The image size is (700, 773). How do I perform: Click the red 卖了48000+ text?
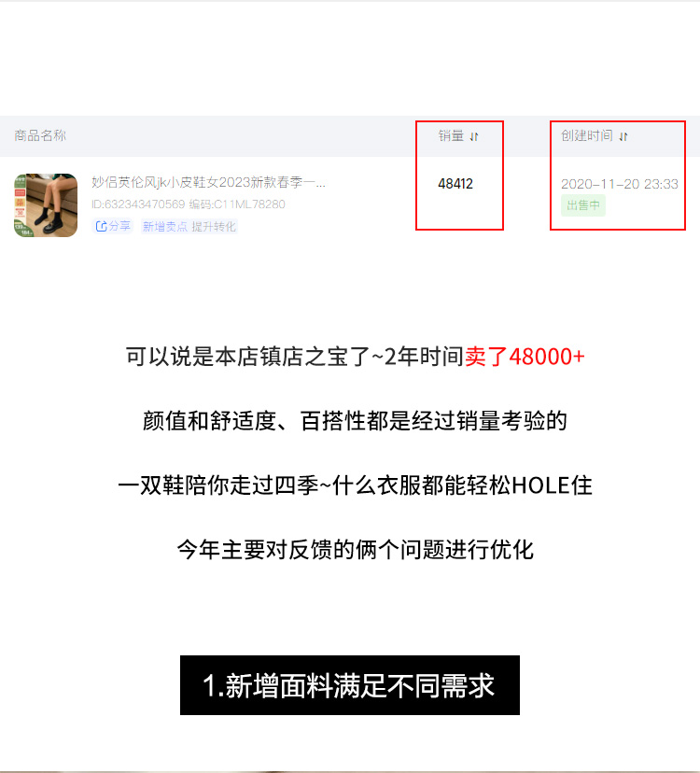pos(525,357)
